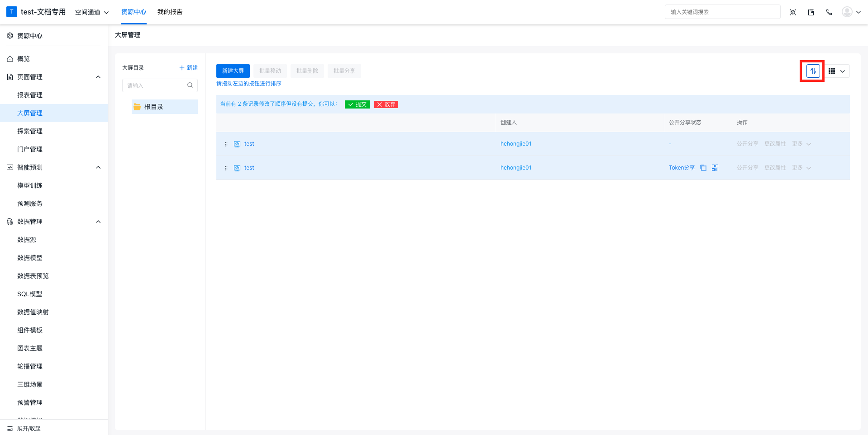Expand 更多 in second row
The image size is (868, 435).
point(801,168)
